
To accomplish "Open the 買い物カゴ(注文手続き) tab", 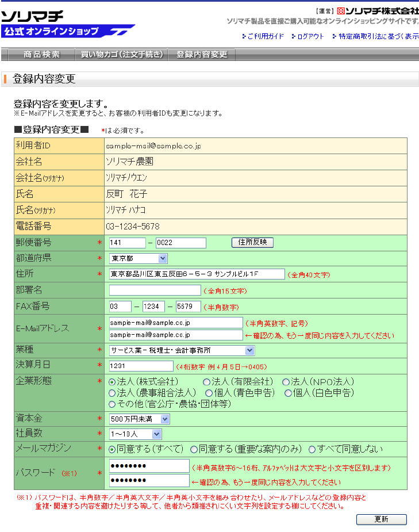I will pyautogui.click(x=122, y=54).
